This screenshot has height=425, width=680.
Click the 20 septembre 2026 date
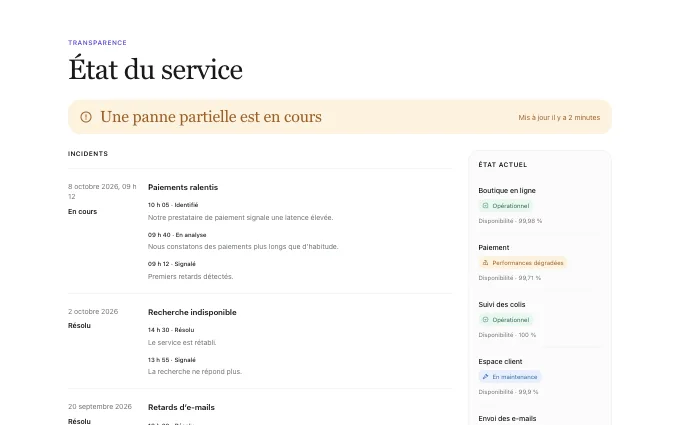pos(100,406)
